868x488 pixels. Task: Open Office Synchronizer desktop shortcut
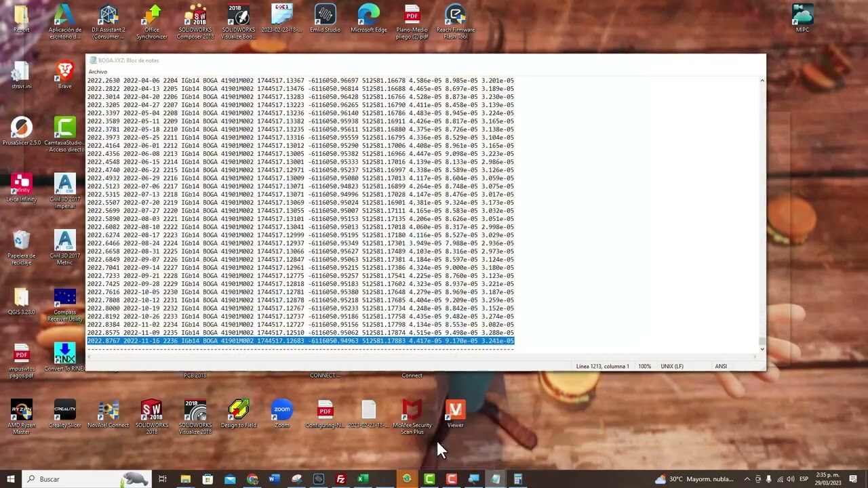pos(151,22)
